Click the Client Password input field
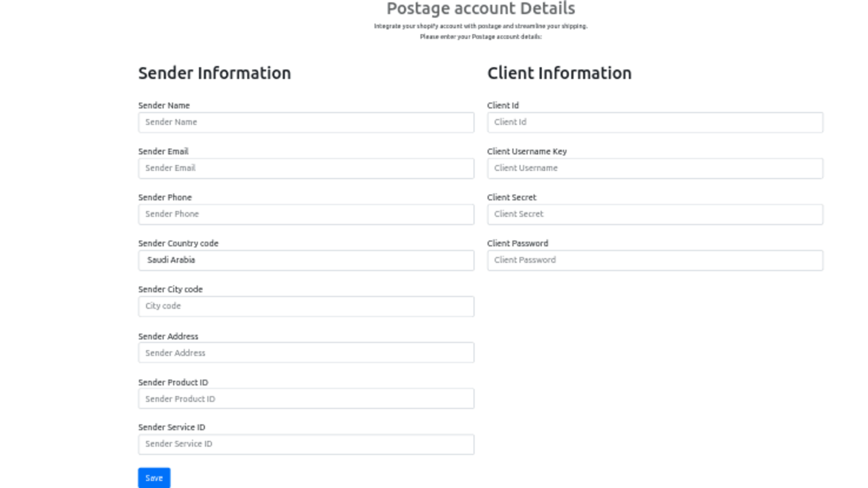The width and height of the screenshot is (868, 488). [655, 260]
